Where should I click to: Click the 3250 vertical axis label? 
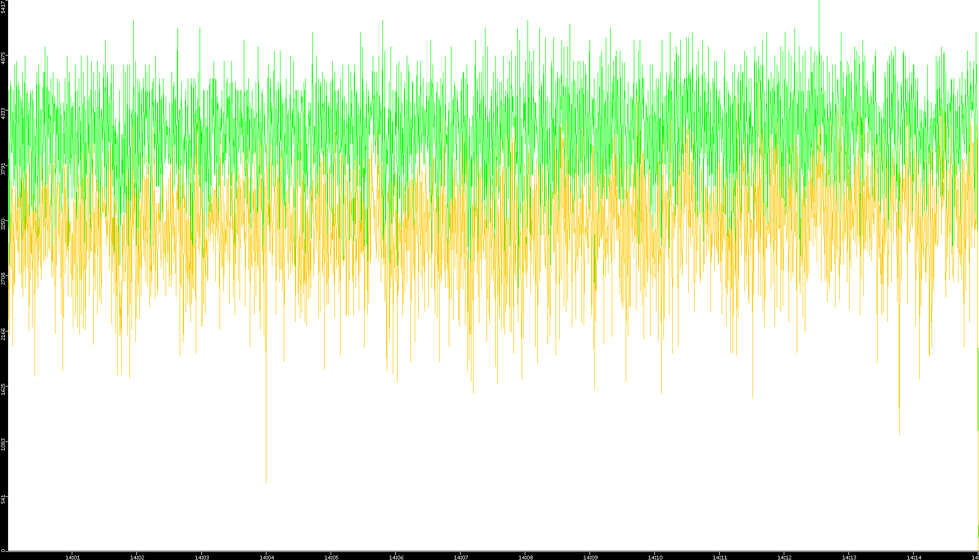[x=3, y=224]
